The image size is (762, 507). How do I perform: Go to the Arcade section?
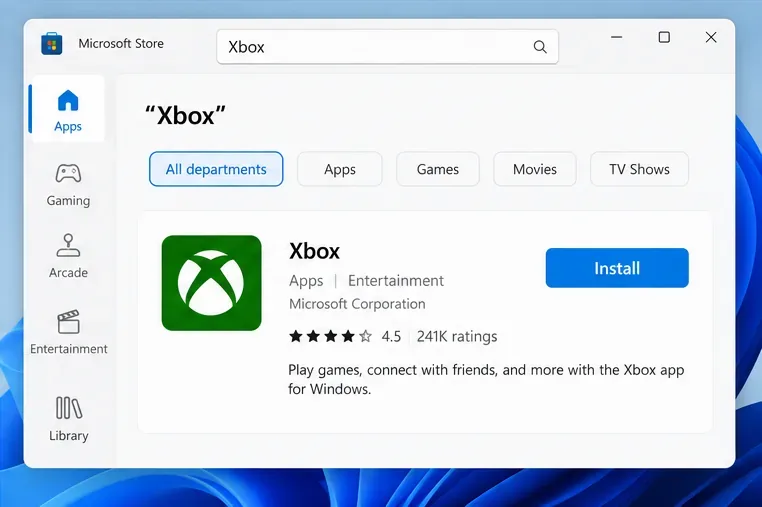68,256
